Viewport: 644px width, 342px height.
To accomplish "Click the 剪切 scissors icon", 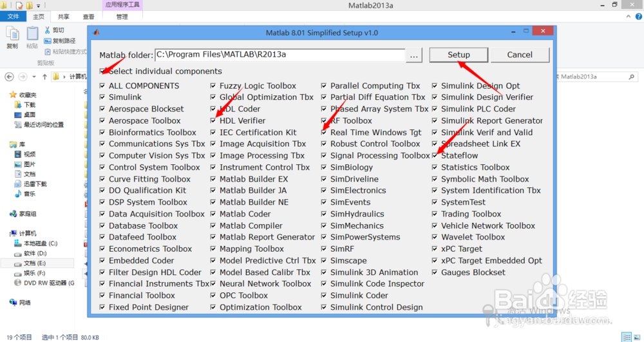I will [47, 30].
